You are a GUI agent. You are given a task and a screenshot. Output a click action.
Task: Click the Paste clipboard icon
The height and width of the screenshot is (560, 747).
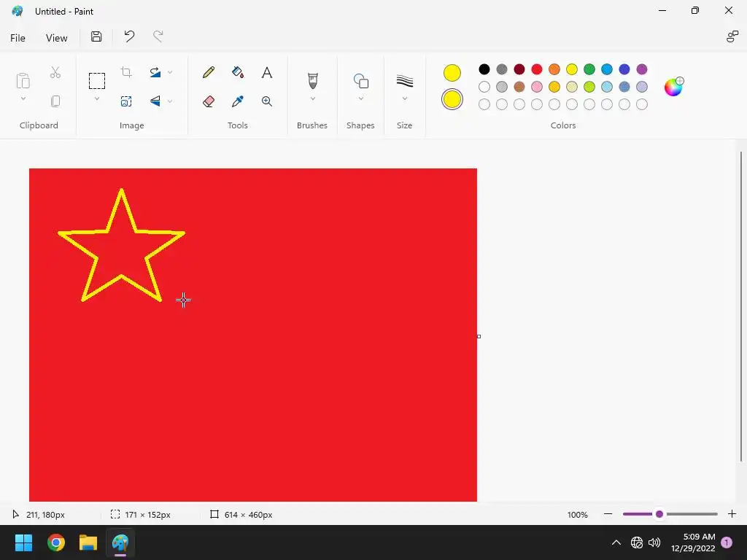click(x=23, y=80)
